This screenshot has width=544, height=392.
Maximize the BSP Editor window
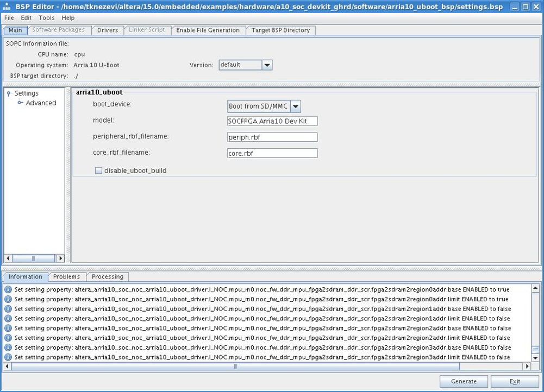coord(526,7)
